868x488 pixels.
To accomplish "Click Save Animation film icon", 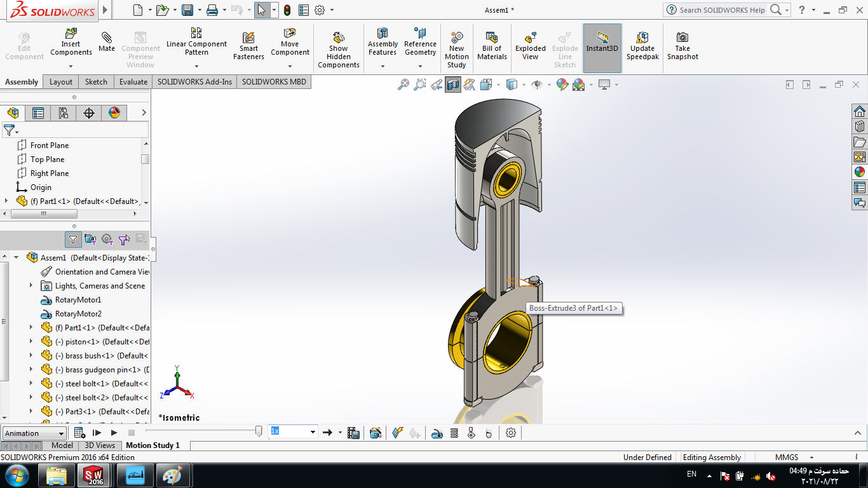I will pyautogui.click(x=354, y=433).
